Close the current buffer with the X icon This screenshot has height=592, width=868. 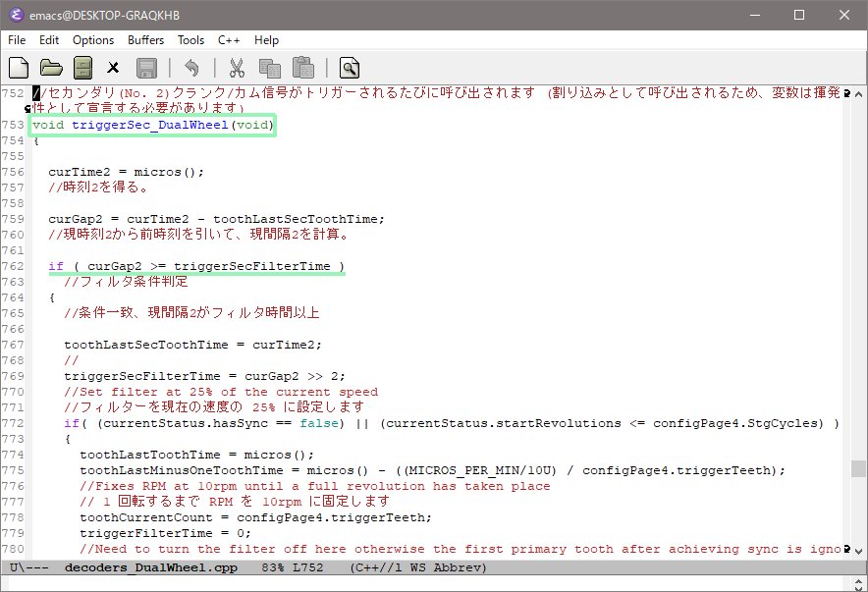(113, 68)
